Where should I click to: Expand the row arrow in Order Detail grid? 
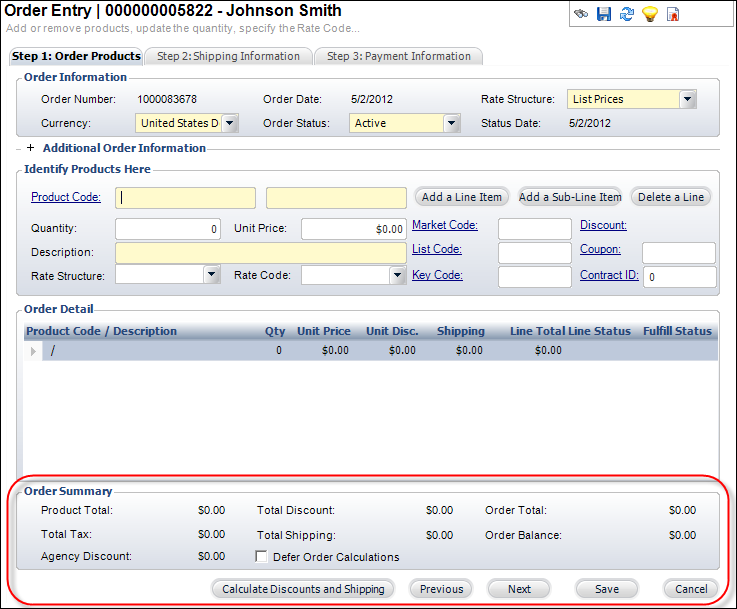[x=34, y=351]
